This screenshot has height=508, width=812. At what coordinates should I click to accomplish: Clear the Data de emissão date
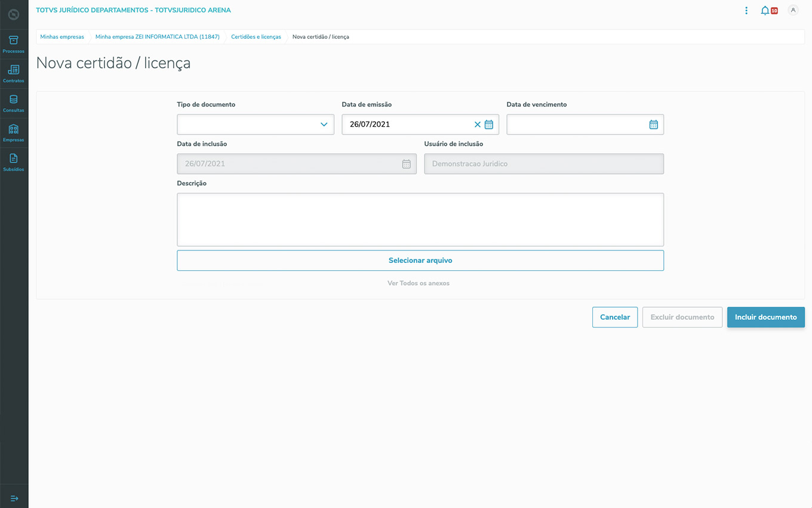click(477, 125)
